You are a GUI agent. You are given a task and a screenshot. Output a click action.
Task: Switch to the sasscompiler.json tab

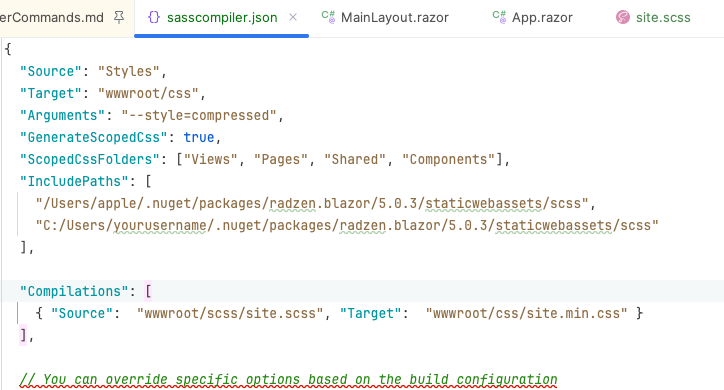click(x=222, y=18)
